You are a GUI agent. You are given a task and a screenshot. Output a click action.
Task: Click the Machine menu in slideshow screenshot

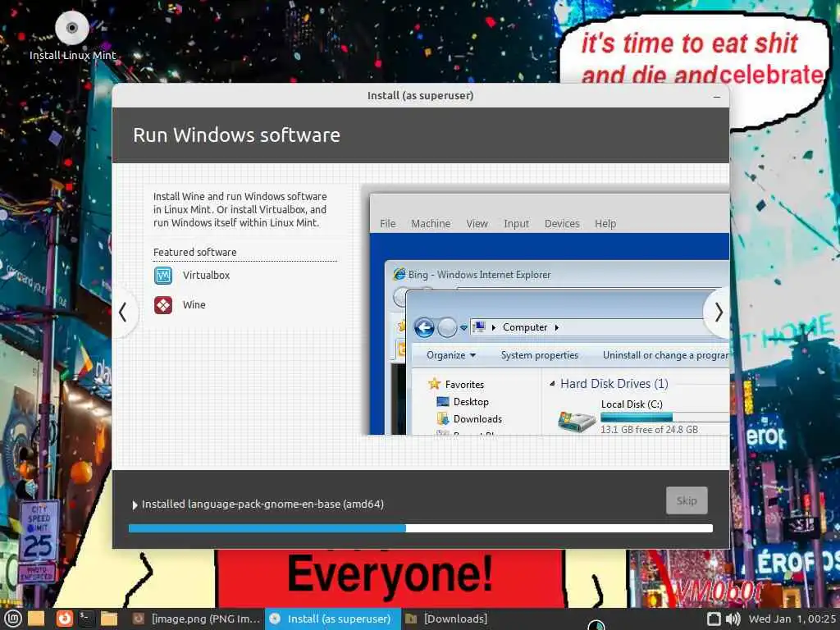[431, 223]
